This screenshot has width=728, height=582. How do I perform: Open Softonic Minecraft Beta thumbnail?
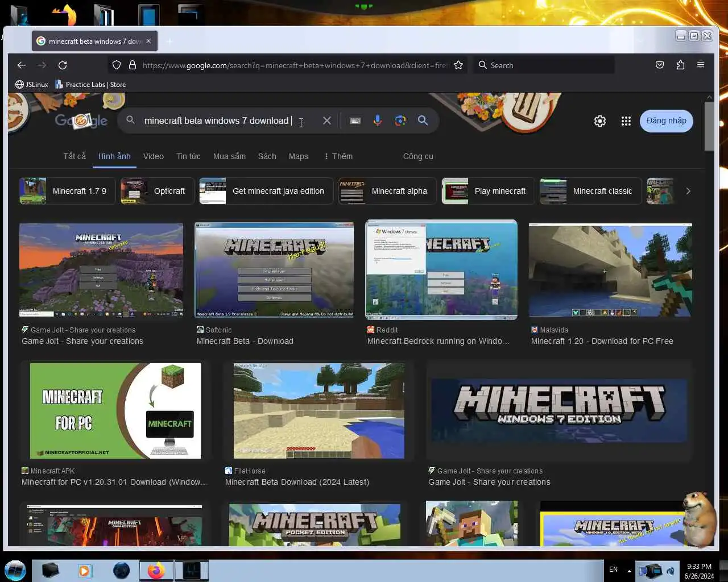pyautogui.click(x=274, y=270)
